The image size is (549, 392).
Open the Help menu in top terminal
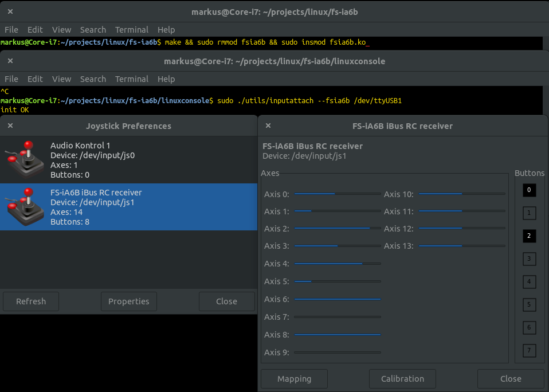(x=166, y=30)
